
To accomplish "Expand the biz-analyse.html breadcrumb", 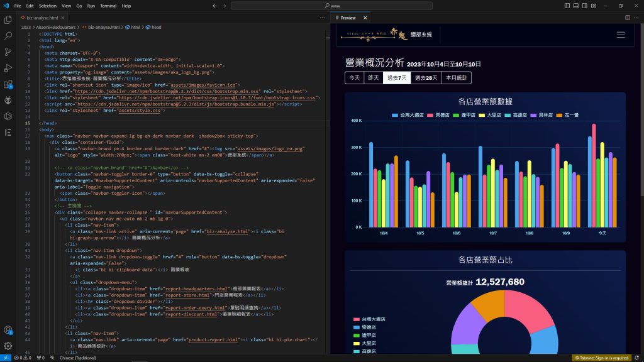I will (x=101, y=27).
